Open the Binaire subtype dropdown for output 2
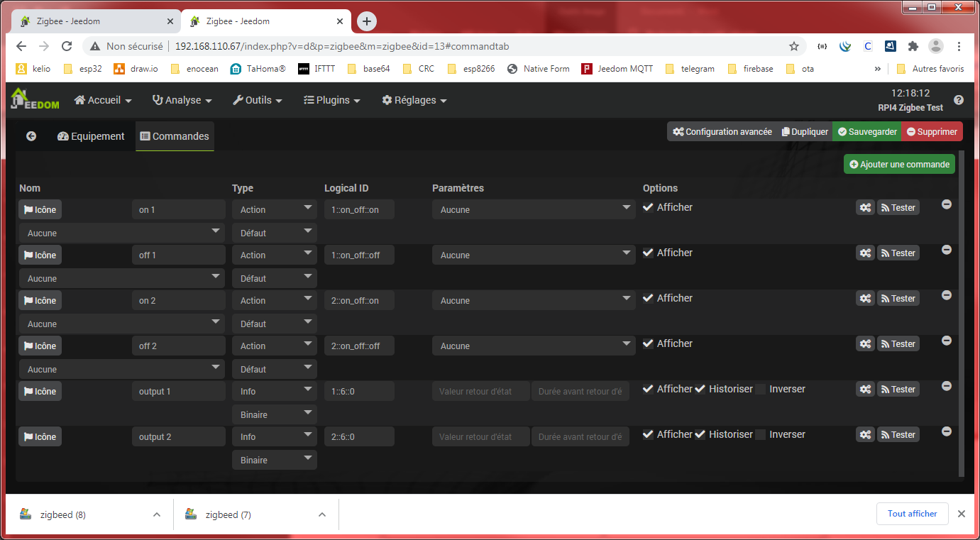The image size is (980, 540). point(275,460)
